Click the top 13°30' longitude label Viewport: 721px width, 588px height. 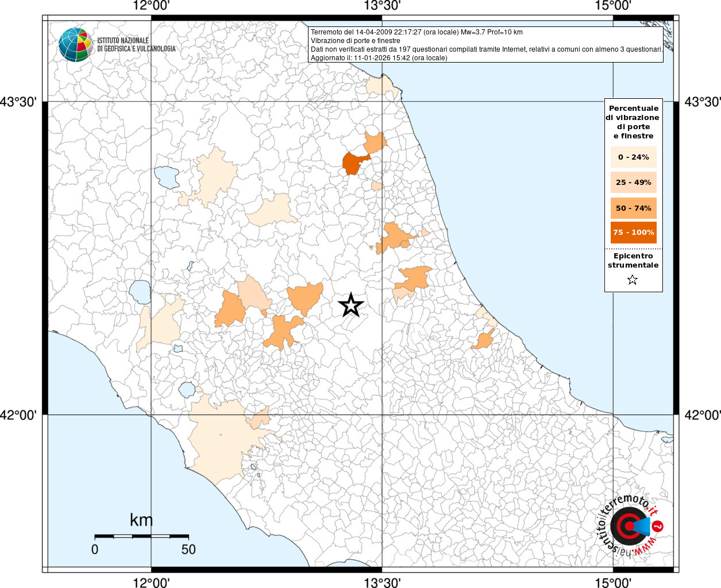click(x=382, y=6)
